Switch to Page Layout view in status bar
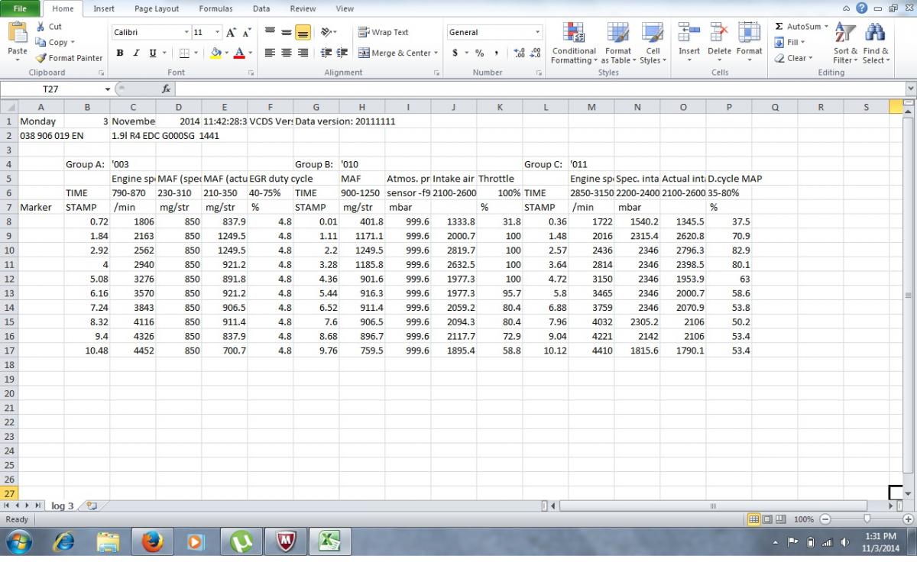 click(766, 519)
